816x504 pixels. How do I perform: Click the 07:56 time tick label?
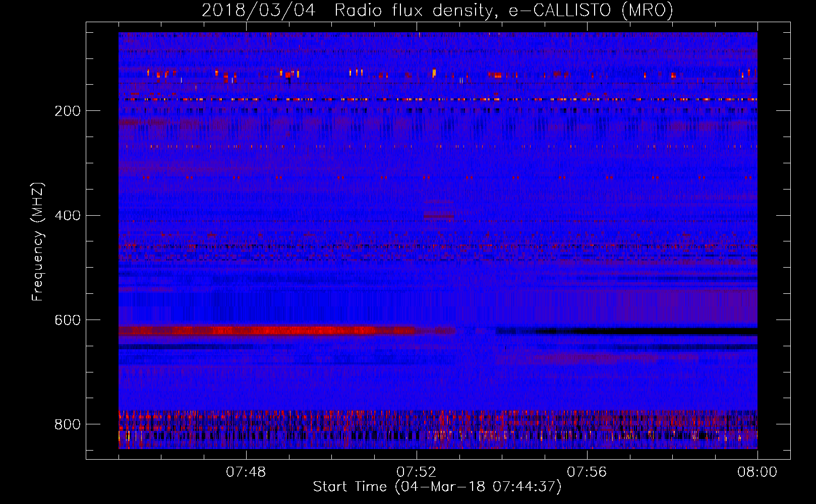tap(587, 472)
